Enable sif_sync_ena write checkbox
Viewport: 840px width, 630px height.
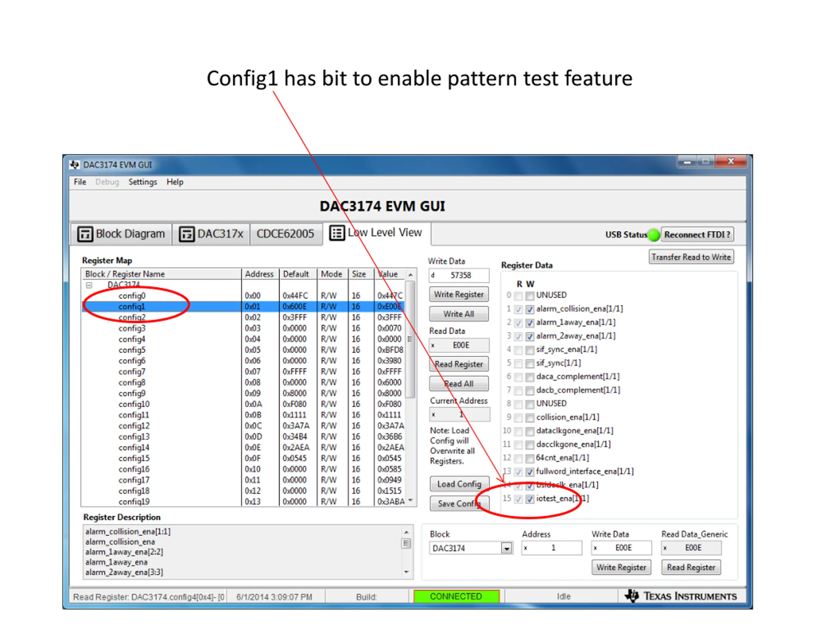point(530,350)
